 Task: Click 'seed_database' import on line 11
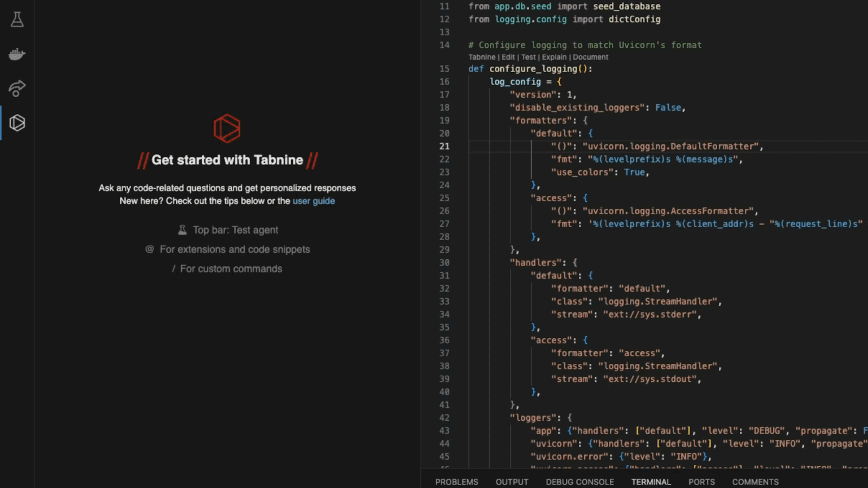click(627, 7)
